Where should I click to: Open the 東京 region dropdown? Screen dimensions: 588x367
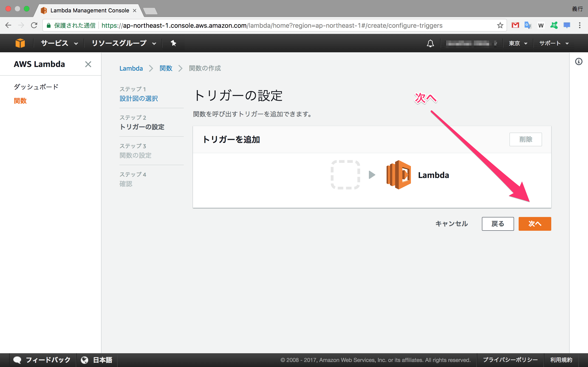point(518,43)
